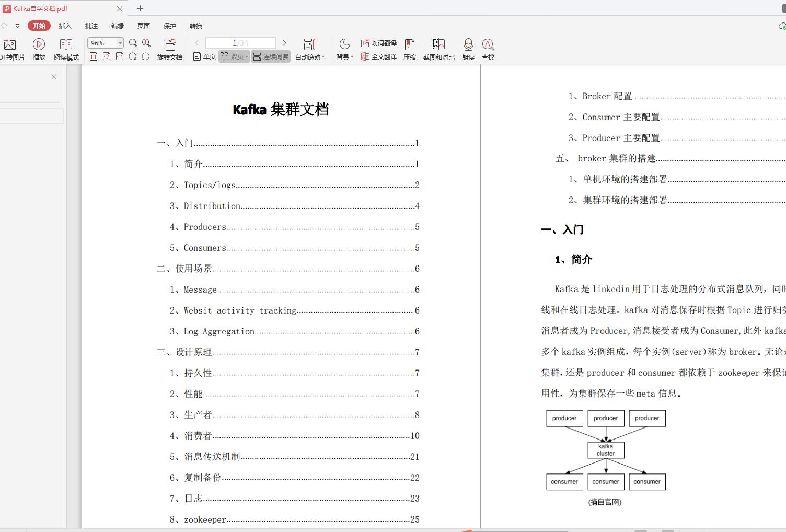Image resolution: width=786 pixels, height=532 pixels.
Task: Click the Websit activity tracking entry
Action: pos(294,310)
